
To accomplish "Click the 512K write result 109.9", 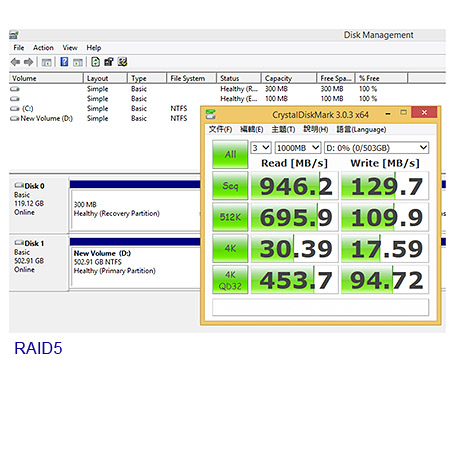I will click(x=385, y=217).
